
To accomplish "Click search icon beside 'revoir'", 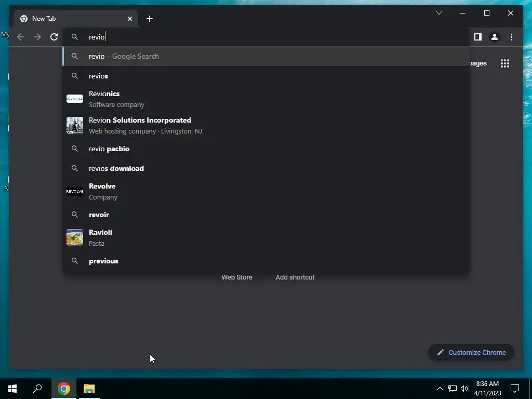I will point(75,215).
